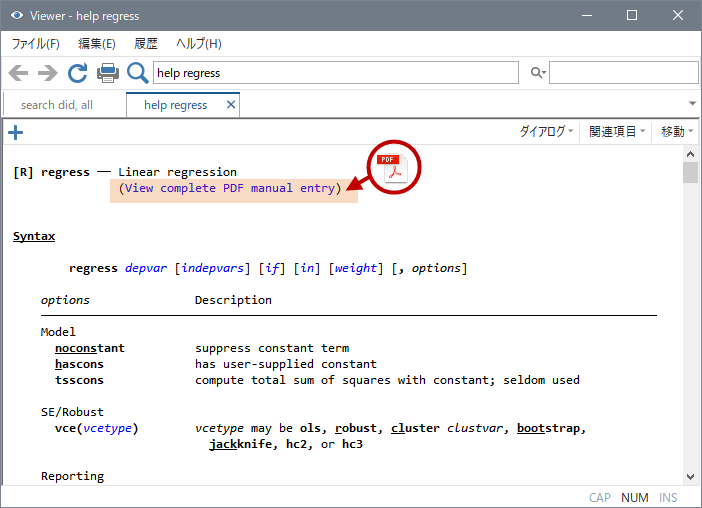Follow the if link in syntax

click(x=272, y=268)
